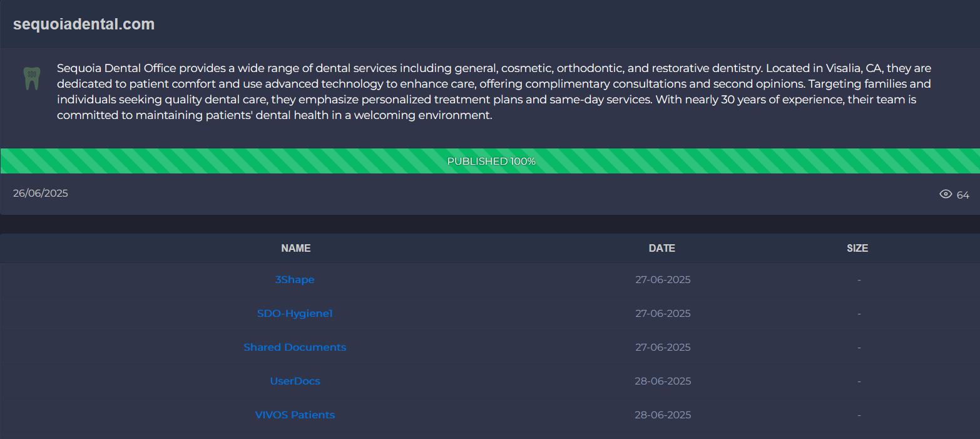Open the Shared Documents folder
This screenshot has height=439, width=980.
tap(295, 348)
